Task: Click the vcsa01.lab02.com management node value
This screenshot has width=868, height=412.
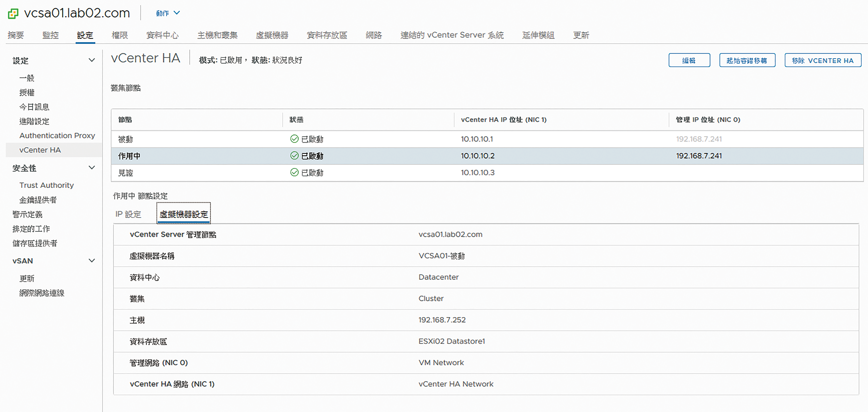Action: pos(450,234)
